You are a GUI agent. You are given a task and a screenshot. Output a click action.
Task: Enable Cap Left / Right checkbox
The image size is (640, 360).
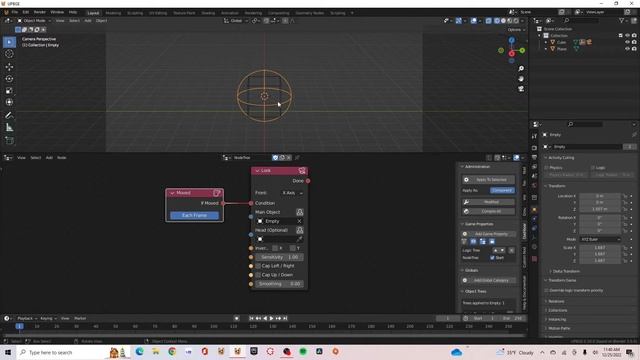258,266
